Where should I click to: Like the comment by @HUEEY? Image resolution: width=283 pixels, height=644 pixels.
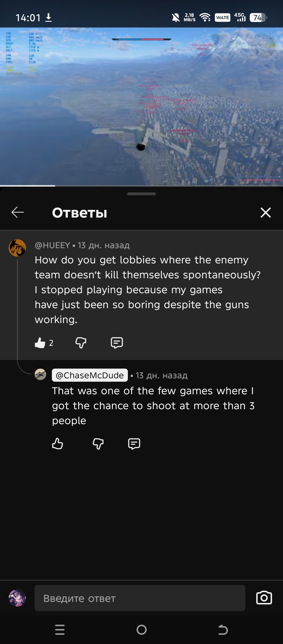[x=40, y=343]
